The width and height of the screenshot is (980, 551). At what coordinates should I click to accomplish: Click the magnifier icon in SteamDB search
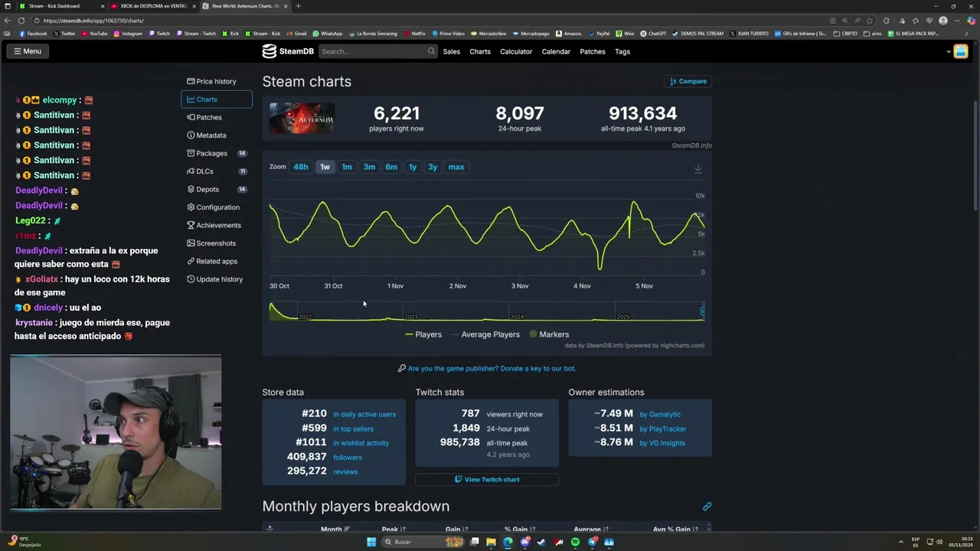click(431, 51)
